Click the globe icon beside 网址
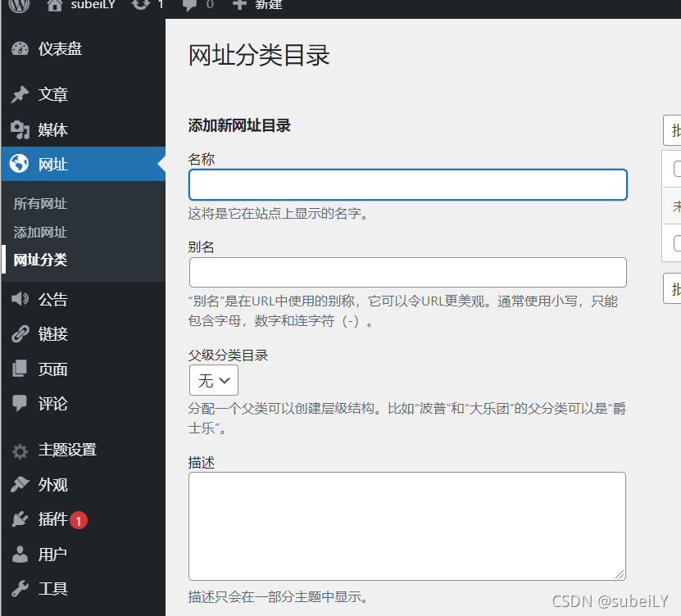Viewport: 681px width, 616px height. (20, 164)
